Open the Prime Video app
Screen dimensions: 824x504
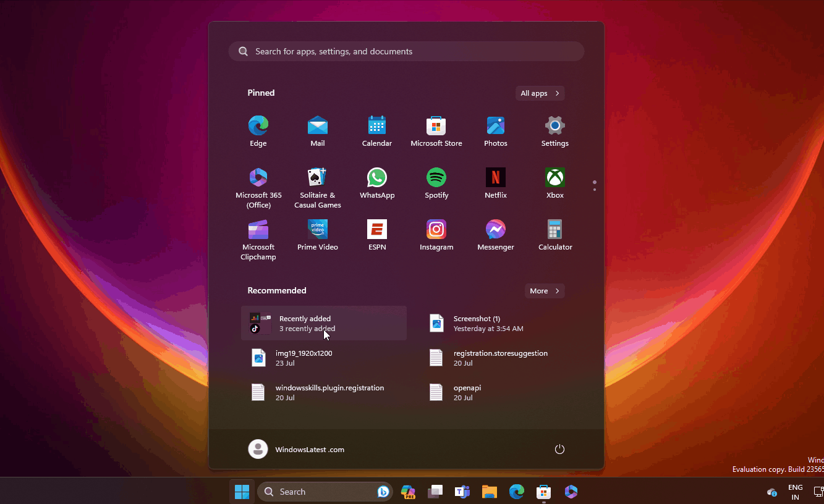click(x=318, y=235)
